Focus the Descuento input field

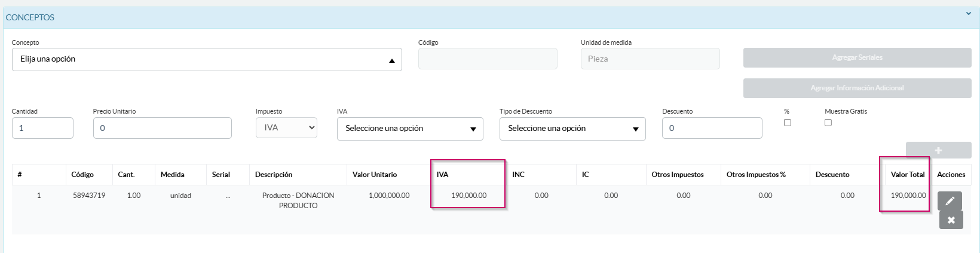(712, 128)
